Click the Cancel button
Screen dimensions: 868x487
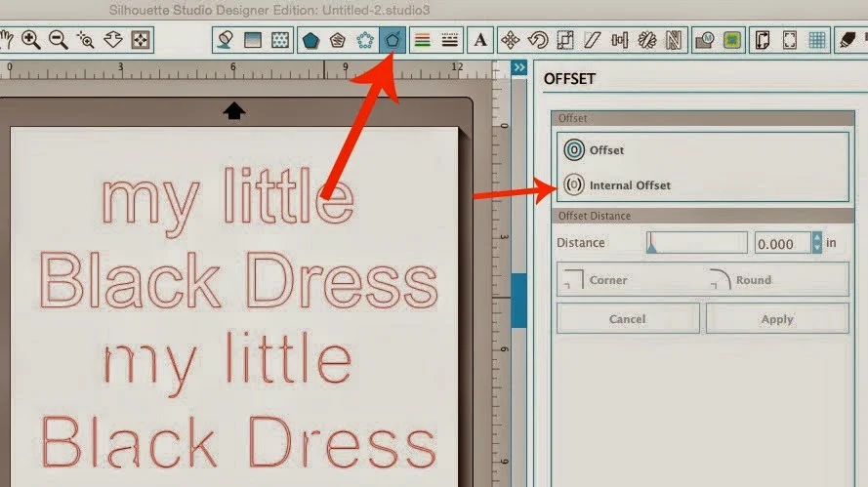[x=628, y=319]
